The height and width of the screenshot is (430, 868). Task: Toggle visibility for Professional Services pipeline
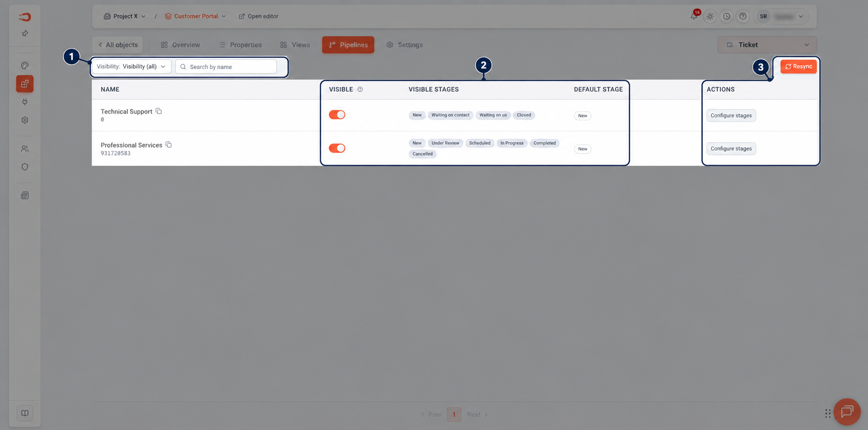pyautogui.click(x=337, y=148)
